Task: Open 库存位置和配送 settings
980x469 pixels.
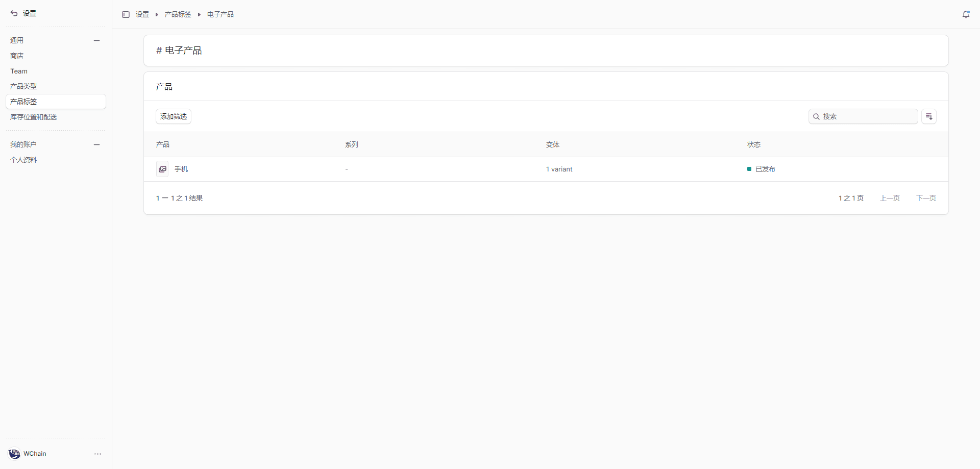Action: pos(34,117)
